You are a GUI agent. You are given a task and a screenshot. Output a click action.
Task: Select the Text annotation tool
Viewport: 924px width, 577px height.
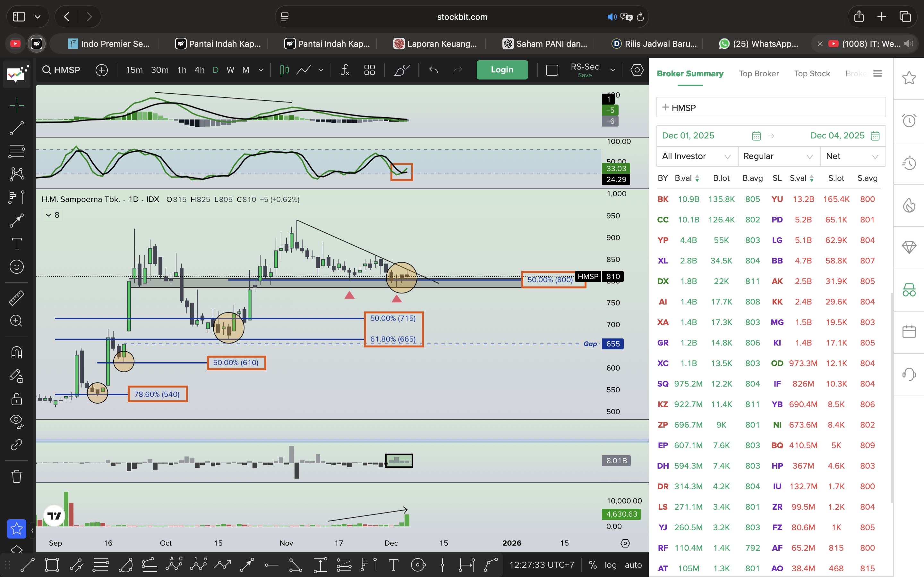(16, 244)
